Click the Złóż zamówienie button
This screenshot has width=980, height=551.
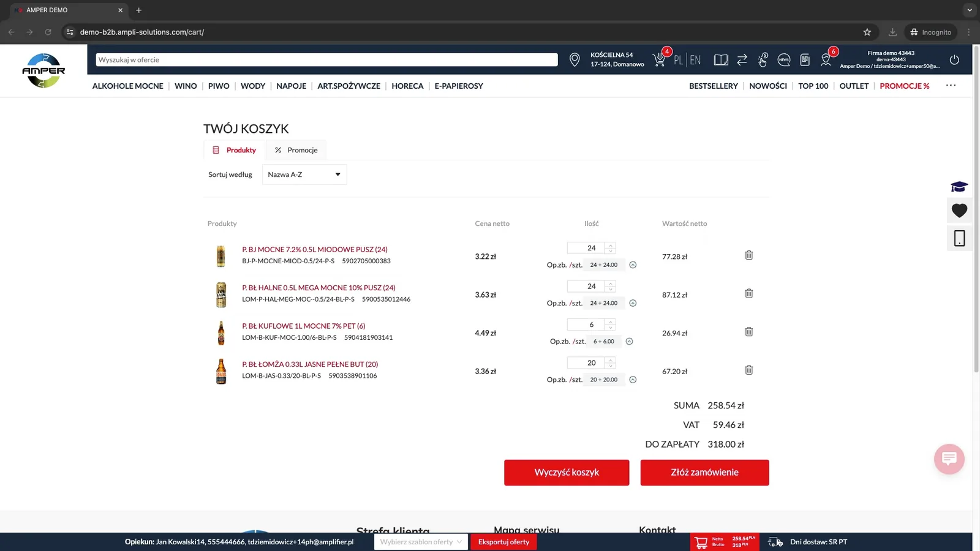[704, 473]
